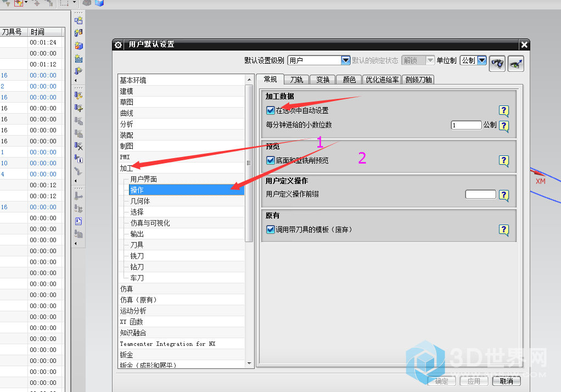The image size is (561, 392).
Task: Open help for 用户定义操作前缀
Action: tap(504, 195)
